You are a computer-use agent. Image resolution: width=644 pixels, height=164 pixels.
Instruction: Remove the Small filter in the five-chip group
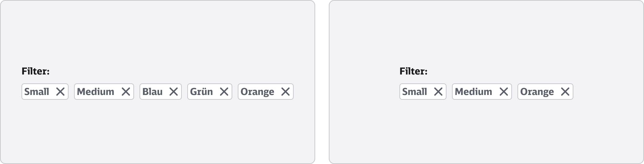(60, 92)
